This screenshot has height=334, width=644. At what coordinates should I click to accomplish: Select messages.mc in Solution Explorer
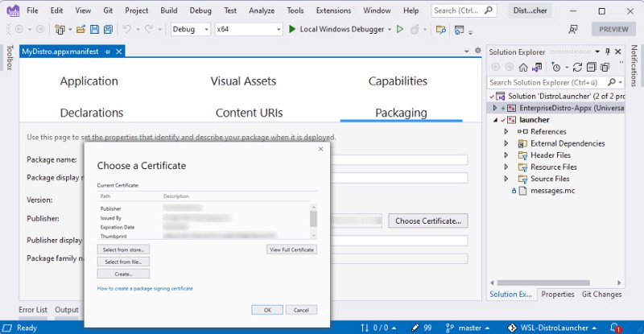pos(552,191)
